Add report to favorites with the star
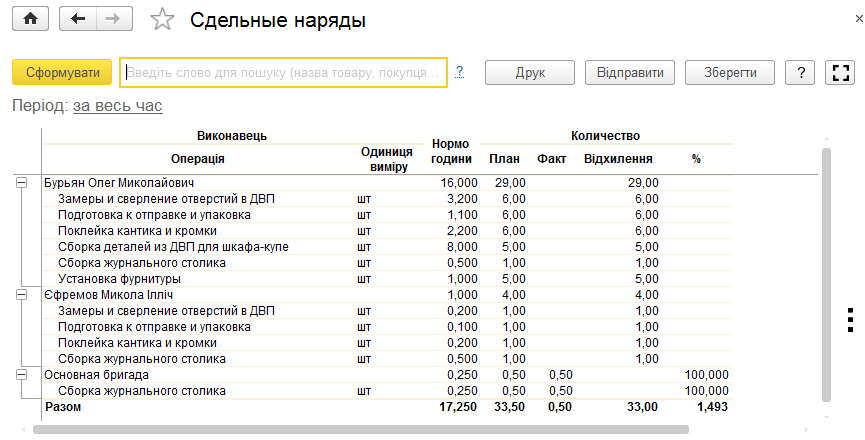865x440 pixels. 162,20
